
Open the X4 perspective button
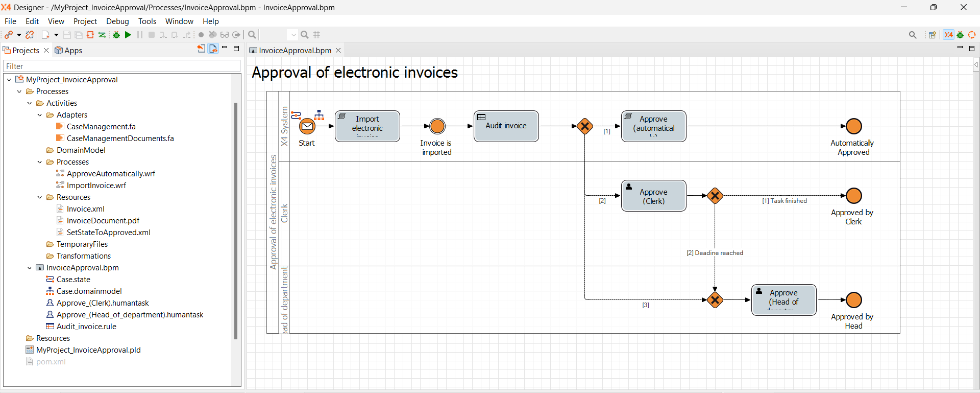tap(948, 35)
